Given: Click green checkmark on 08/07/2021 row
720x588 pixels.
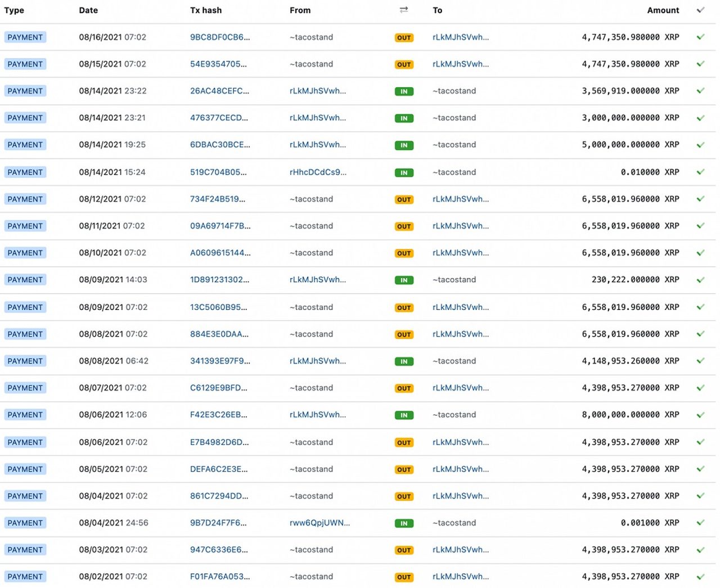Looking at the screenshot, I should click(700, 388).
